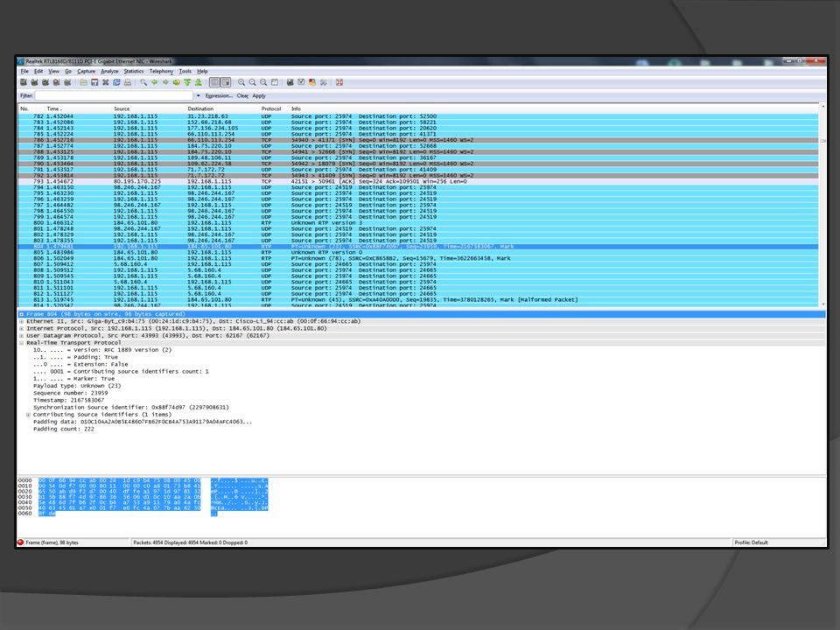Select the Payload type: Unknown (23) line
The height and width of the screenshot is (630, 840).
point(77,386)
